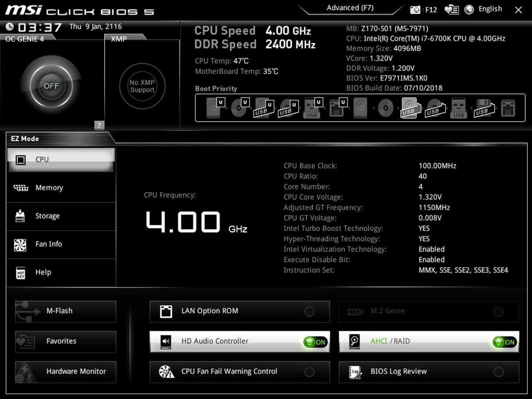Open the Help hotkey tab
Viewport: 532px width, 399px height.
click(61, 273)
